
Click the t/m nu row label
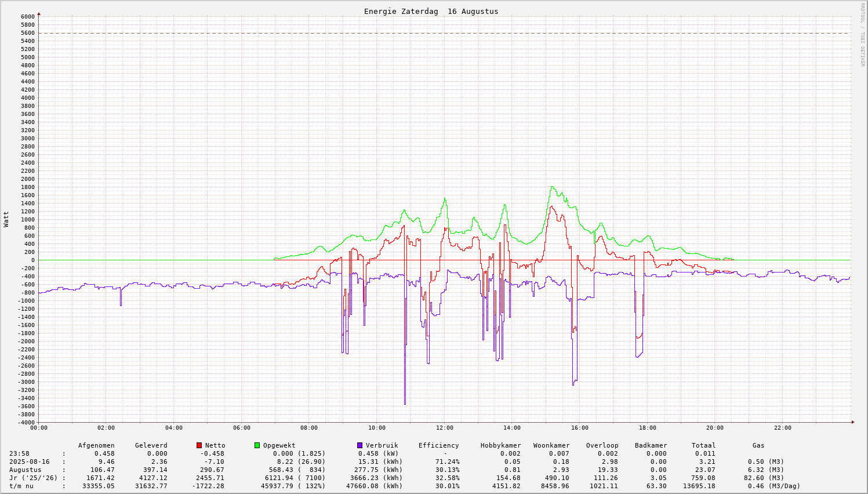21,486
